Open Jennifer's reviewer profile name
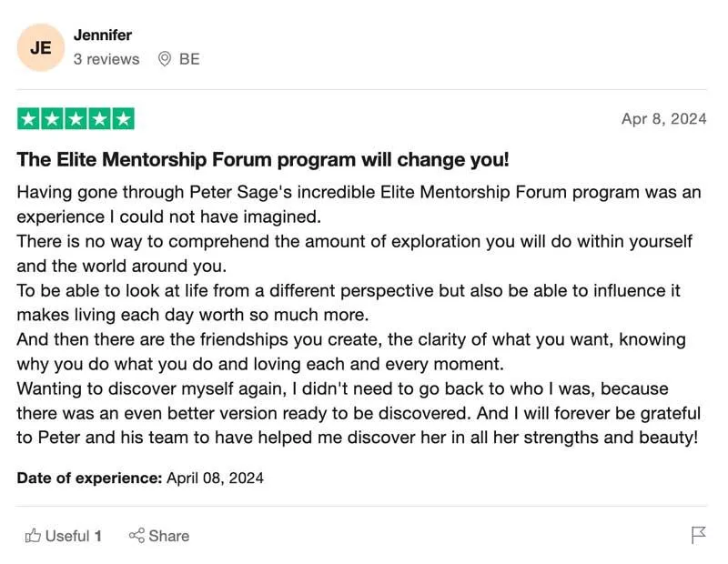Image resolution: width=728 pixels, height=564 pixels. pos(103,35)
